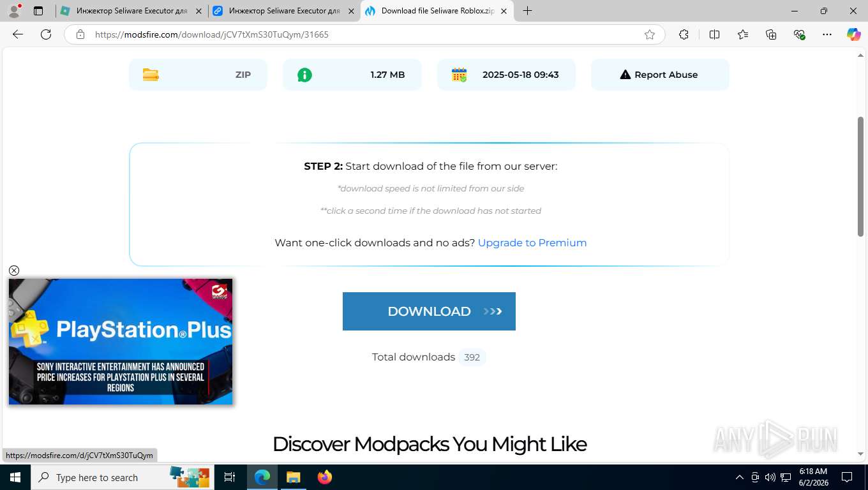The image size is (868, 490).
Task: Click the 392 total downloads count
Action: tap(472, 357)
